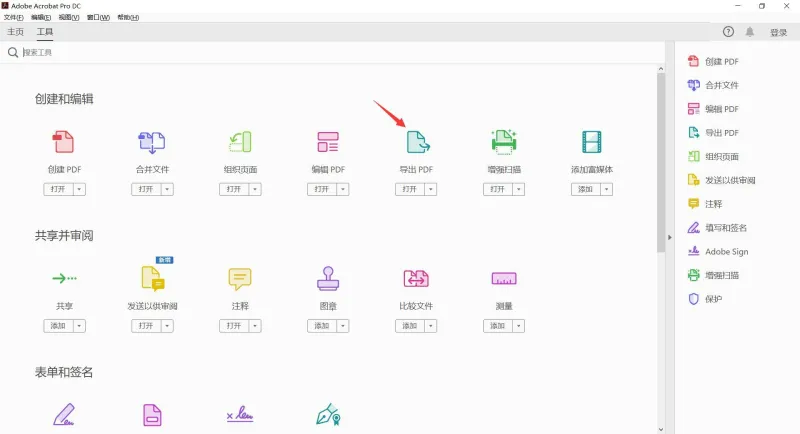Expand dropdown arrow beside 合并文件 open button
This screenshot has width=800, height=434.
click(167, 189)
